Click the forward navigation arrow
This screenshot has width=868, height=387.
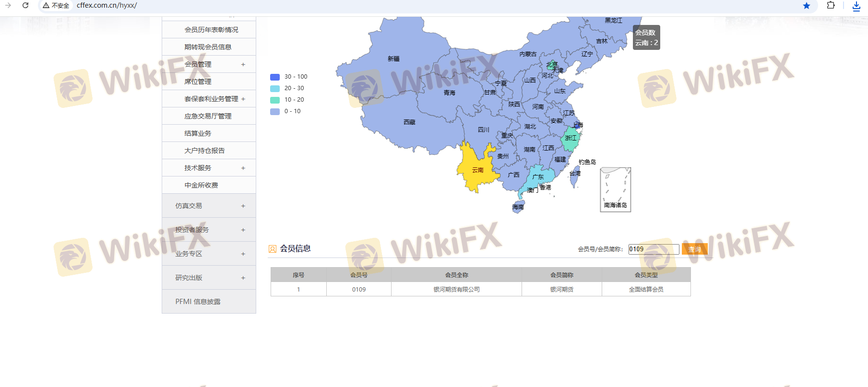pyautogui.click(x=8, y=5)
